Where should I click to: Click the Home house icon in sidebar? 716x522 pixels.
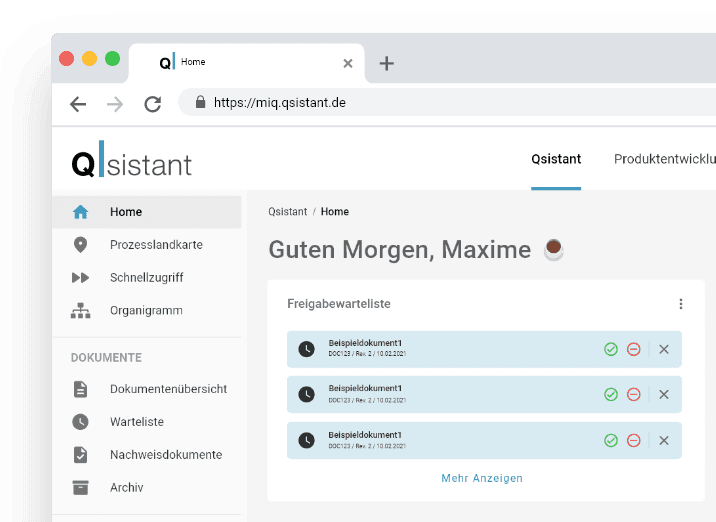tap(81, 212)
